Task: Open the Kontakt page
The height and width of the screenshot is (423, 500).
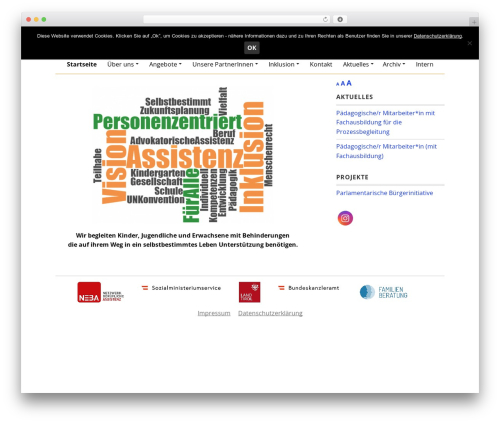Action: [321, 64]
